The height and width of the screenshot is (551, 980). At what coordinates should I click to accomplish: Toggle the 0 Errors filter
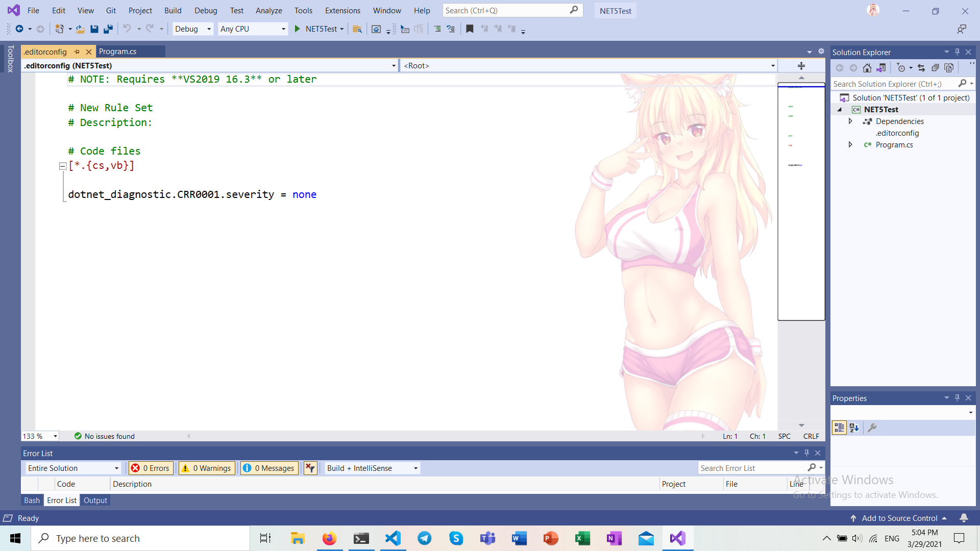pos(151,468)
